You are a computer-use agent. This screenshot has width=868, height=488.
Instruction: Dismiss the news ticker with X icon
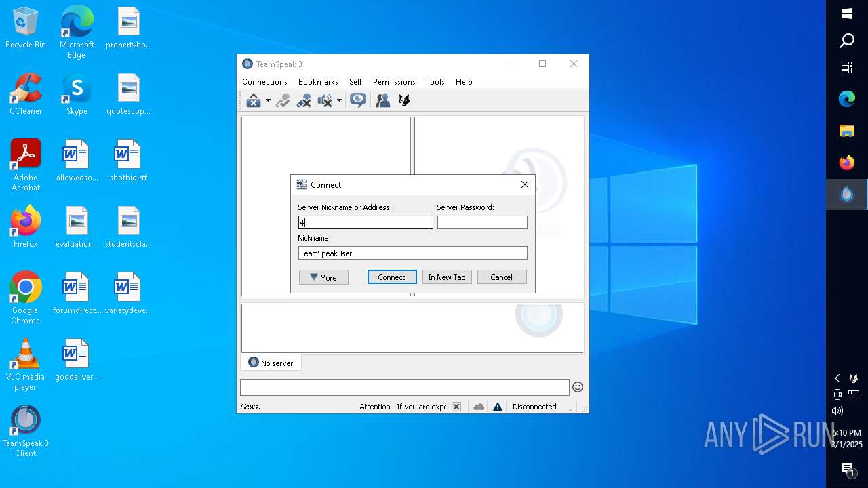click(x=456, y=407)
